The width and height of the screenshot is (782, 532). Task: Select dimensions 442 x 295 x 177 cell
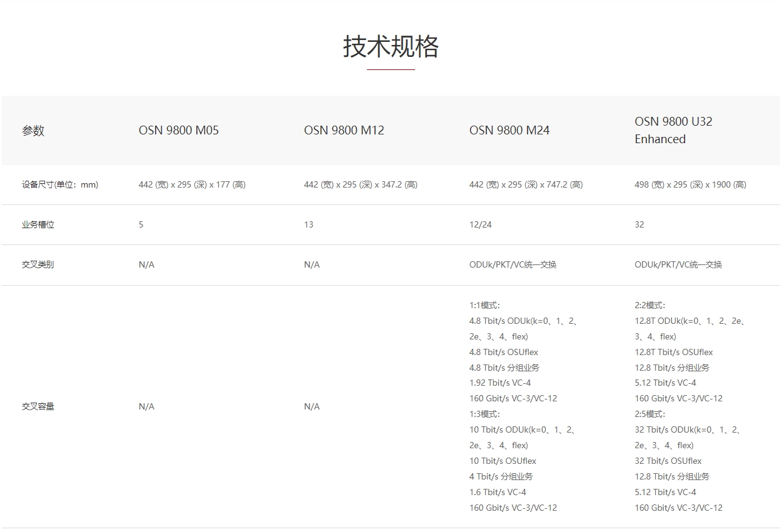[x=192, y=184]
